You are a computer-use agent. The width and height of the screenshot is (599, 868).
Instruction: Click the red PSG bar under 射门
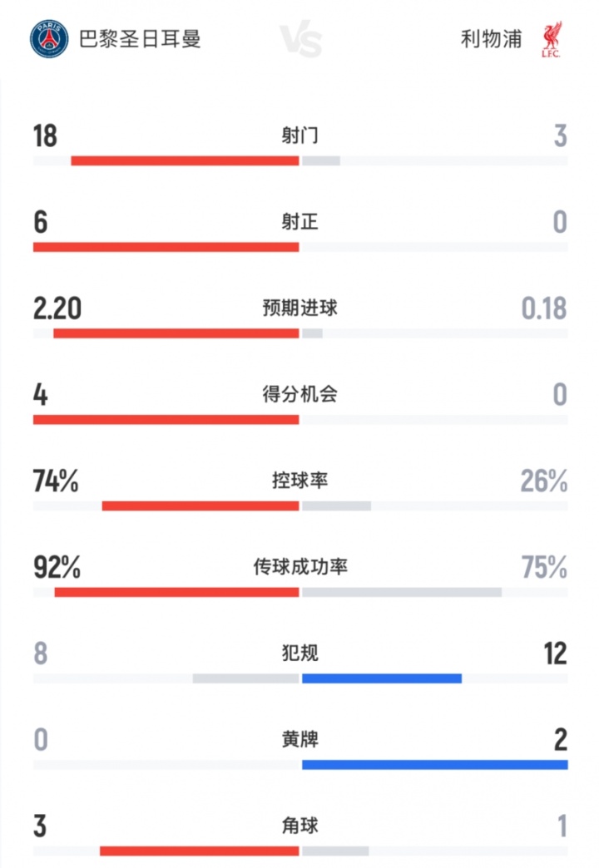185,160
